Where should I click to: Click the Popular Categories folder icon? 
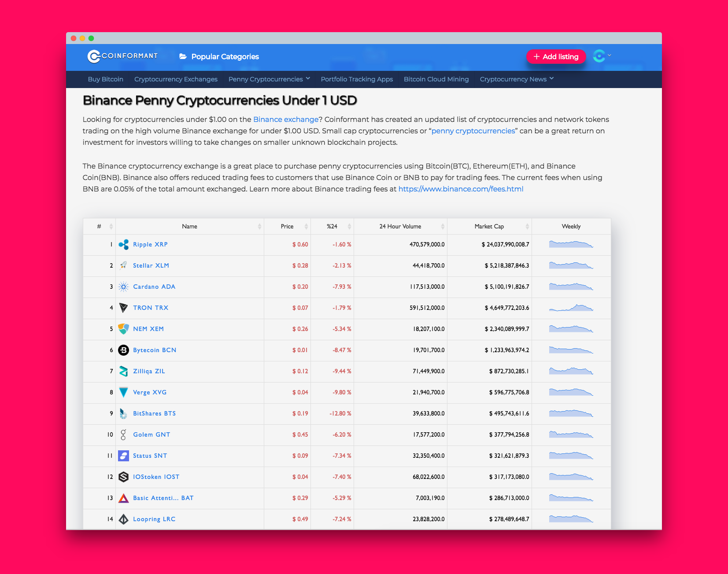(x=183, y=56)
